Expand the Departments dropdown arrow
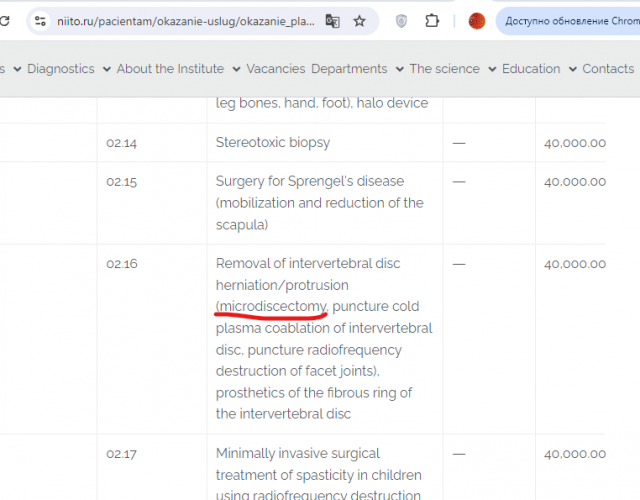The image size is (640, 500). (399, 69)
